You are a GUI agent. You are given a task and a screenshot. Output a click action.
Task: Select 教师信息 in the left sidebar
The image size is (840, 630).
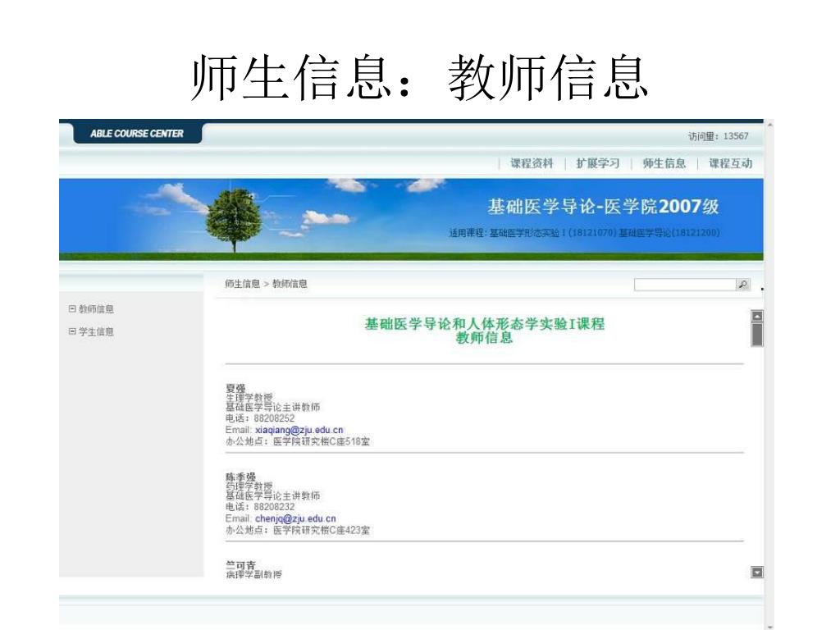pyautogui.click(x=97, y=309)
